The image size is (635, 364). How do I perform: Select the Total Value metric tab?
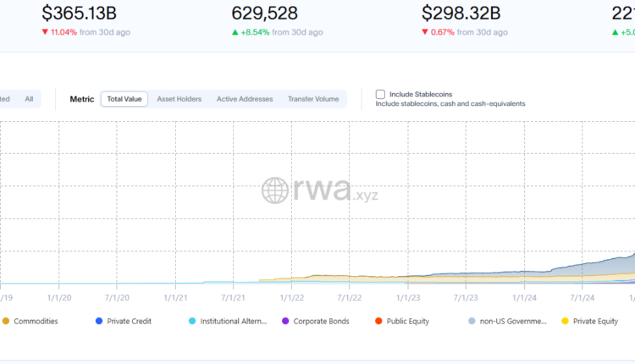pos(124,99)
